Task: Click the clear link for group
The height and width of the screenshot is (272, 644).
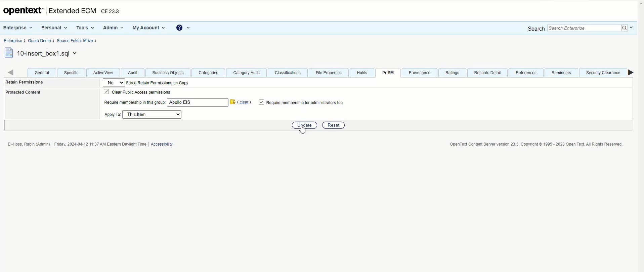Action: [x=244, y=102]
